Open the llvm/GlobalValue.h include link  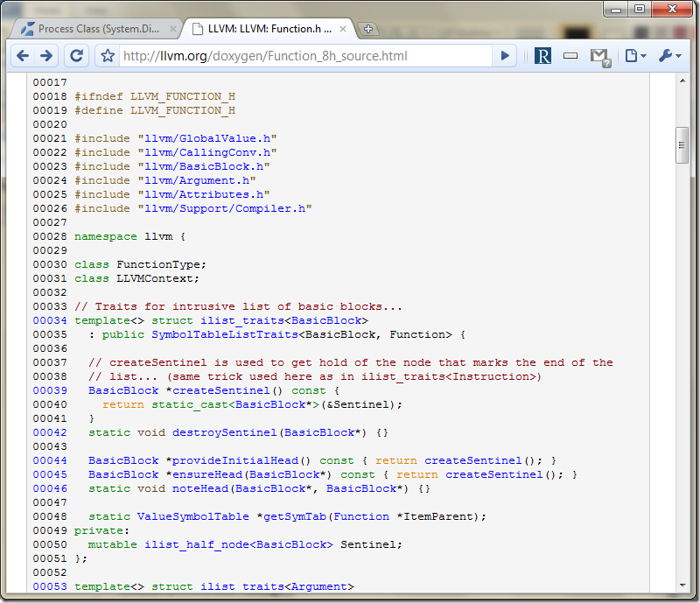207,138
